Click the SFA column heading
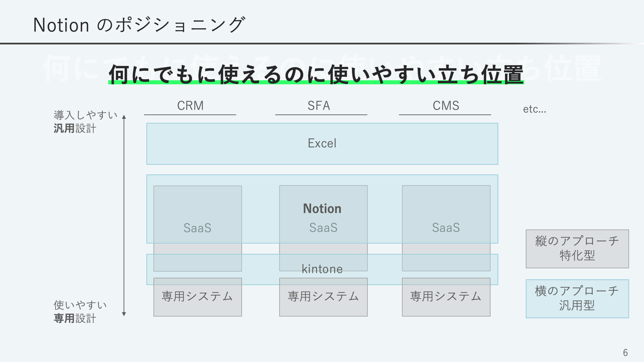Image resolution: width=644 pixels, height=362 pixels. point(319,106)
